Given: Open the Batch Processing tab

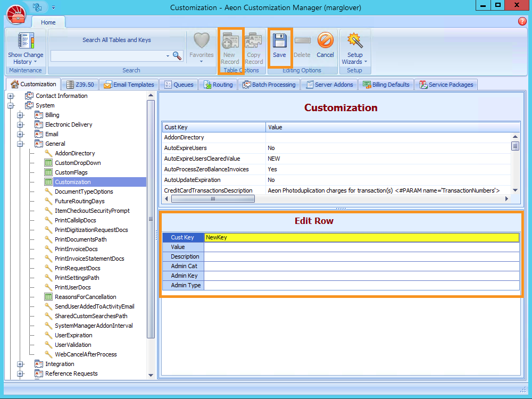Looking at the screenshot, I should click(269, 84).
